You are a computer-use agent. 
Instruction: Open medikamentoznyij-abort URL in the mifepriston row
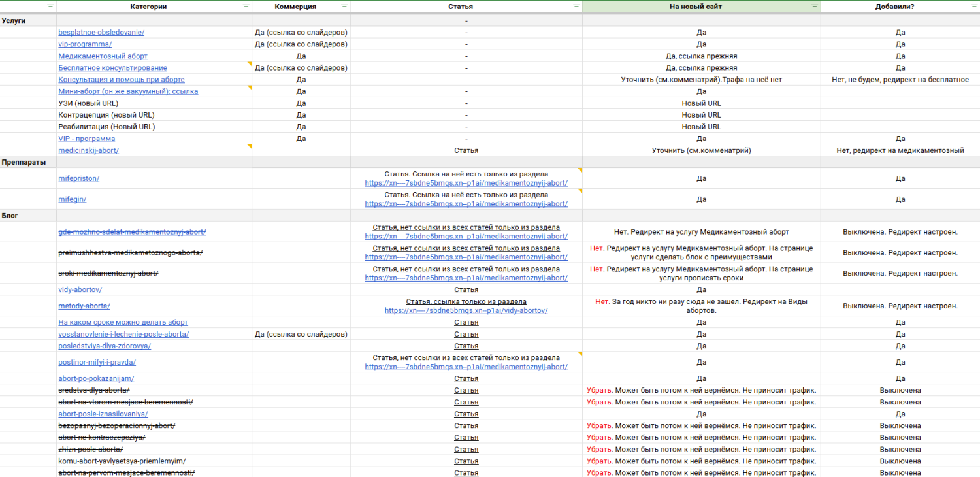[466, 183]
